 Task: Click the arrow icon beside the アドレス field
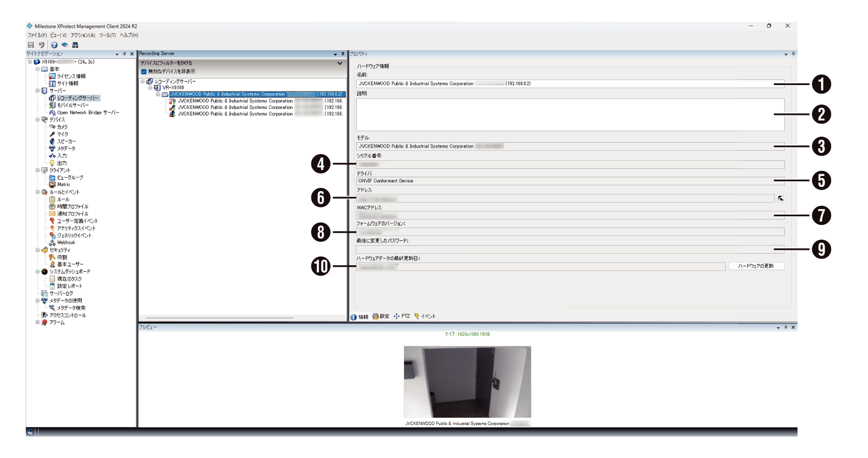click(781, 198)
